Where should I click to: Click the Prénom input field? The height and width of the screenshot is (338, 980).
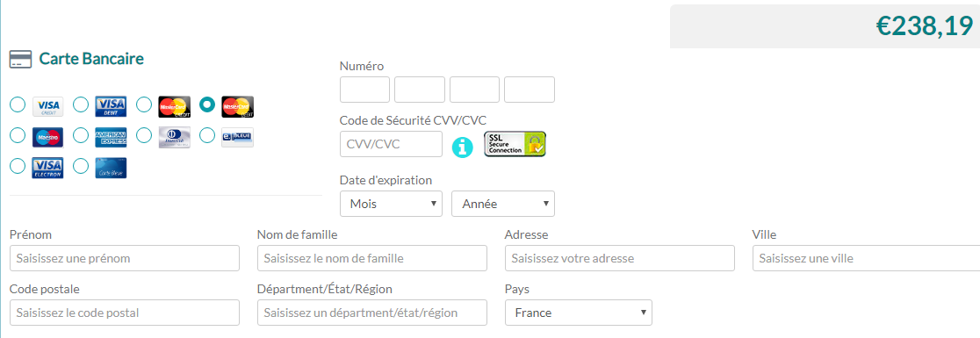[x=125, y=258]
